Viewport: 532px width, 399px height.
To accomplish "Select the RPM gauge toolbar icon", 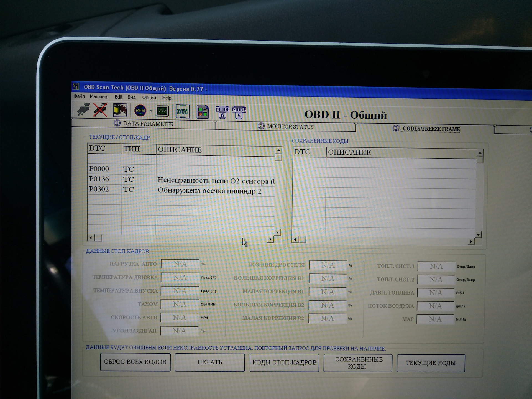I will point(140,111).
